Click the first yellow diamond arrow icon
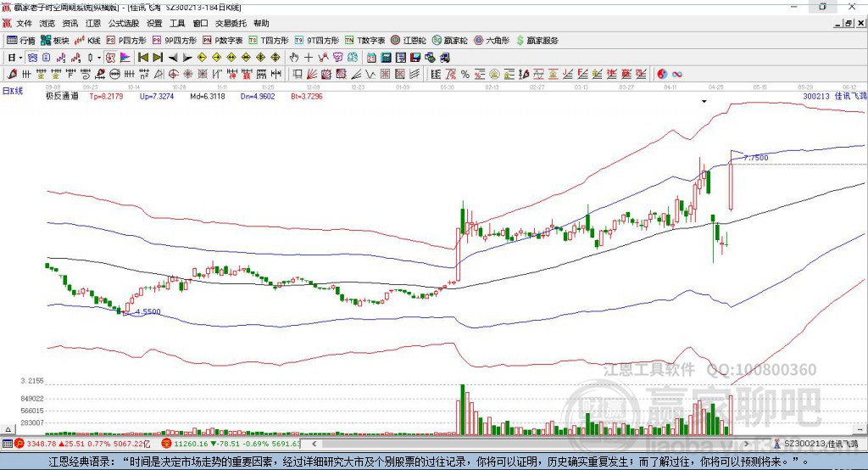This screenshot has height=470, width=868. click(202, 58)
